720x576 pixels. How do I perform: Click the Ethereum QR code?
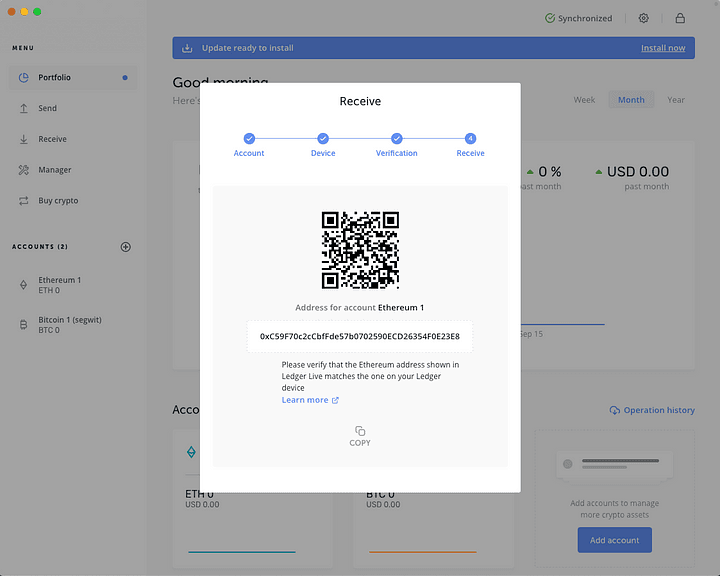pyautogui.click(x=360, y=250)
